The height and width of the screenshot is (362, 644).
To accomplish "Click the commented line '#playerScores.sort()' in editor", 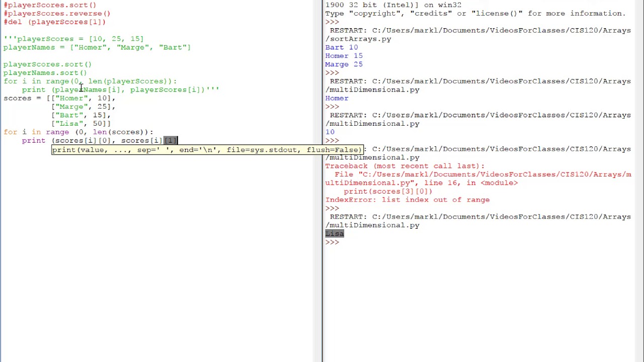I will (50, 5).
